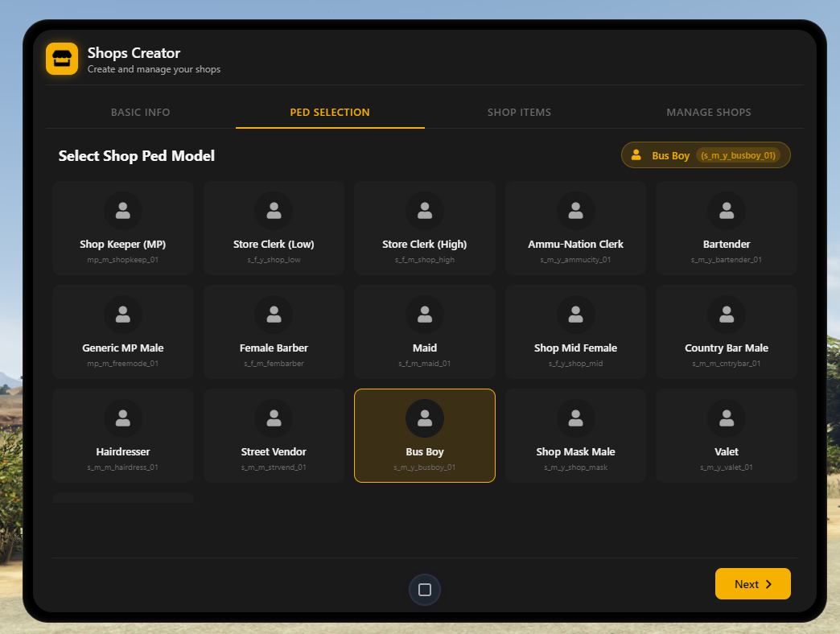
Task: Pick the Valet ped name
Action: (x=727, y=452)
